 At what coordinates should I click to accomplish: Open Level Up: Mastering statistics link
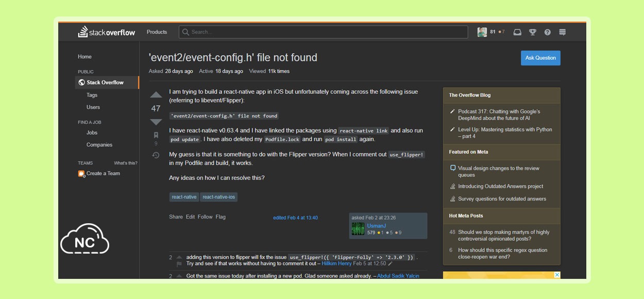tap(505, 133)
